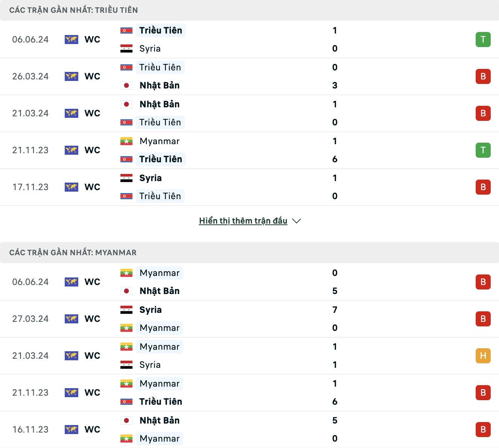Select the highlighted Triều Tiên name in the 17.11.23 match

coord(160,196)
